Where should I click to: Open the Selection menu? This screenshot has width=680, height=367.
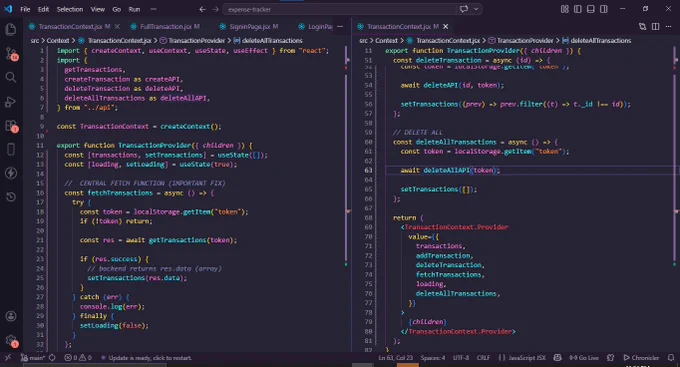click(x=69, y=9)
